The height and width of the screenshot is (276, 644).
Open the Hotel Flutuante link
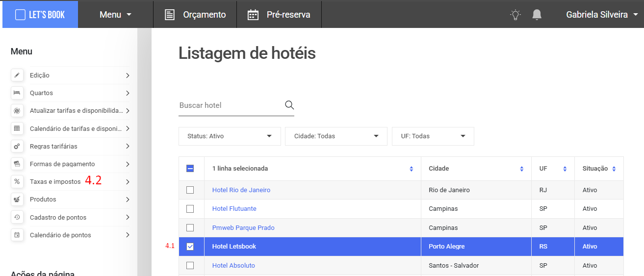(234, 209)
